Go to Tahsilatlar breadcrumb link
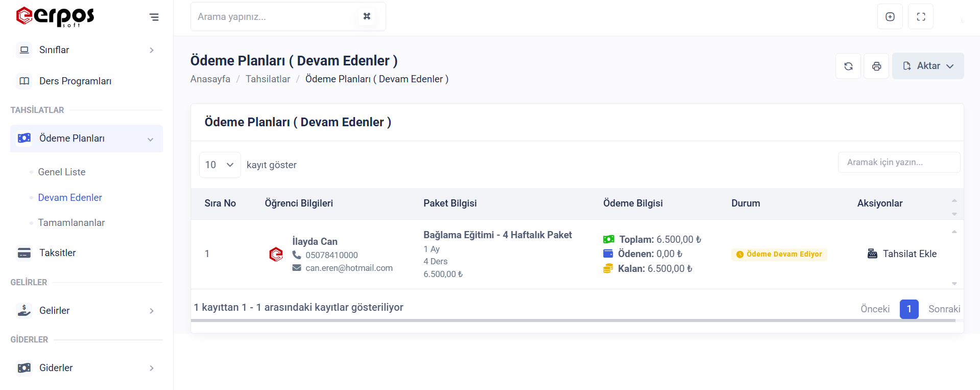The width and height of the screenshot is (980, 390). [268, 79]
